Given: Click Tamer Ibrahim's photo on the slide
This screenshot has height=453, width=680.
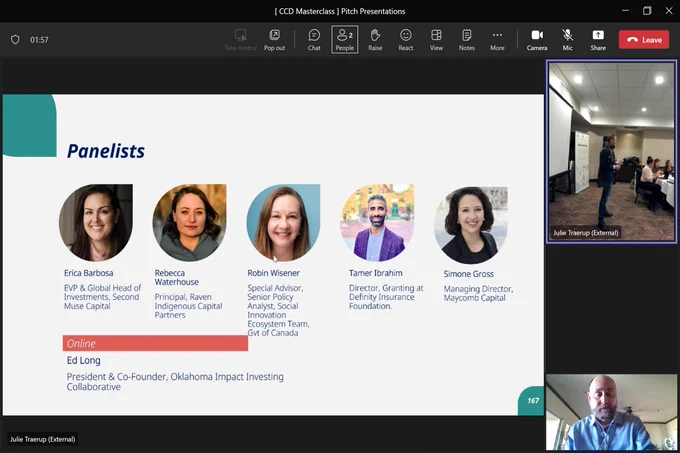Looking at the screenshot, I should coord(377,222).
